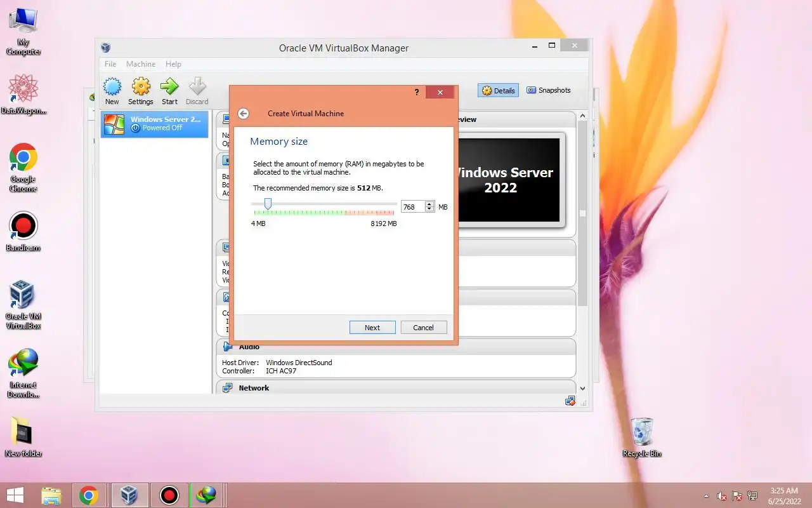This screenshot has height=508, width=812.
Task: Click the details pane scroll down arrow
Action: click(582, 388)
